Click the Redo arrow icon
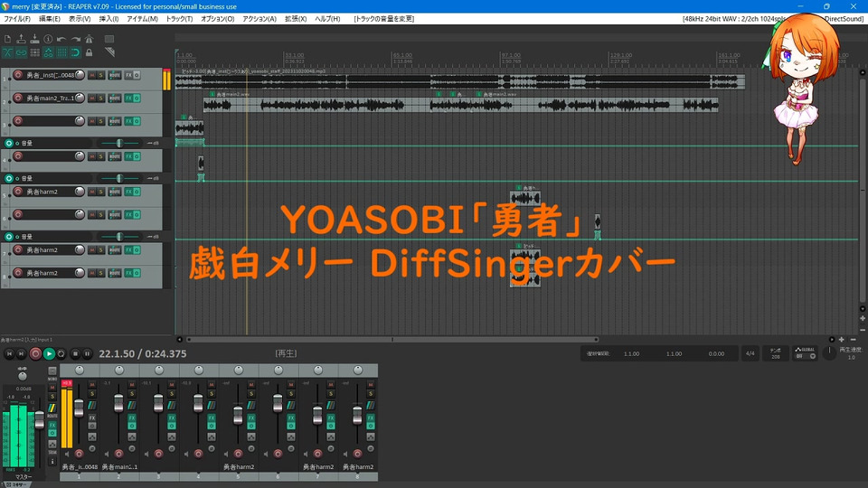The width and height of the screenshot is (868, 488). tap(75, 39)
